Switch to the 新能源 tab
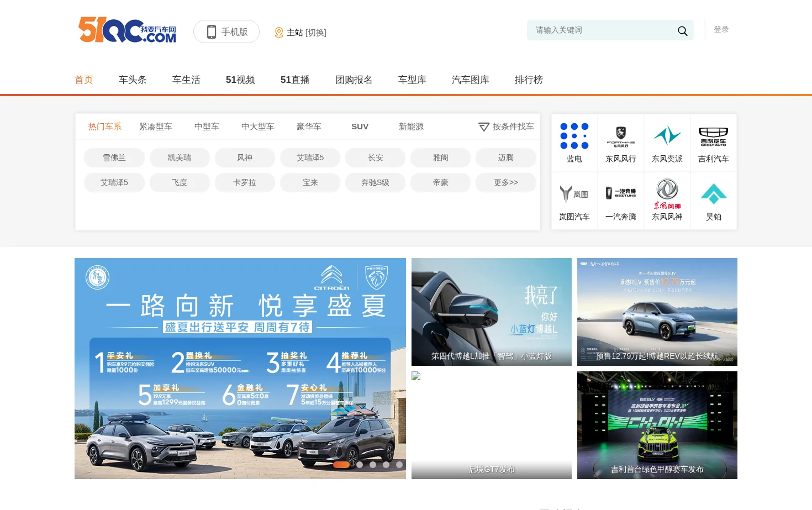 pos(411,127)
